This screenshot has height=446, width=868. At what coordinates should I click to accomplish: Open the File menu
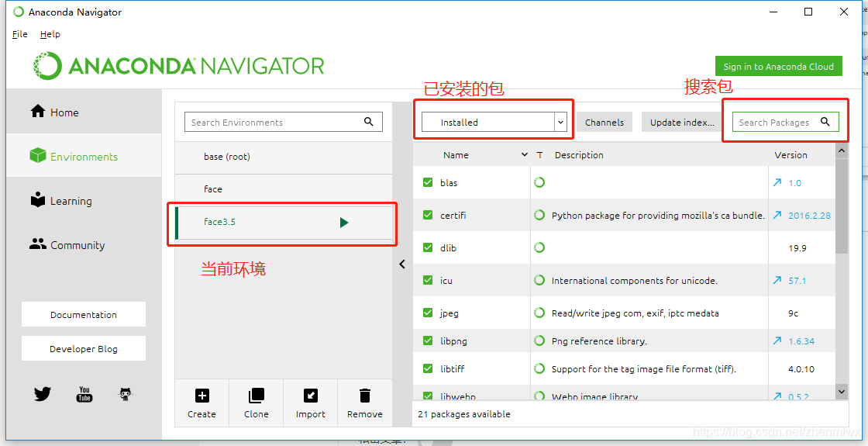pos(20,34)
